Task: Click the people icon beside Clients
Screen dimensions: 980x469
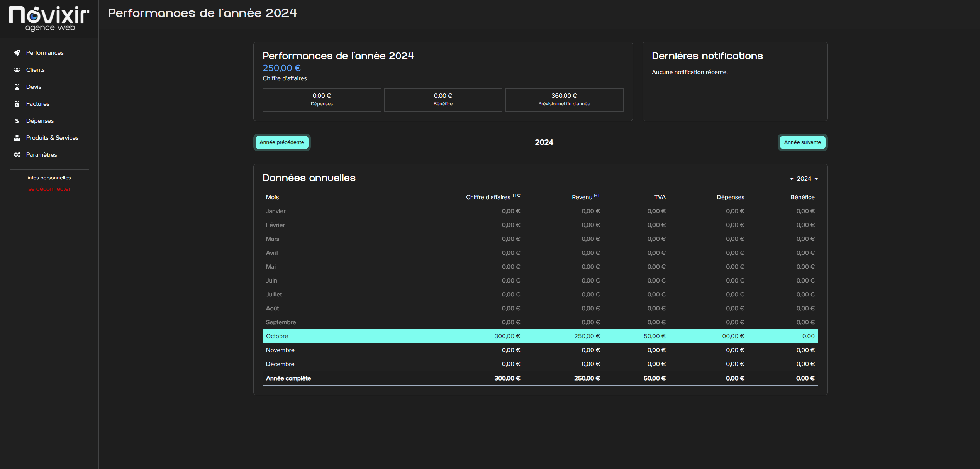Action: (x=17, y=70)
